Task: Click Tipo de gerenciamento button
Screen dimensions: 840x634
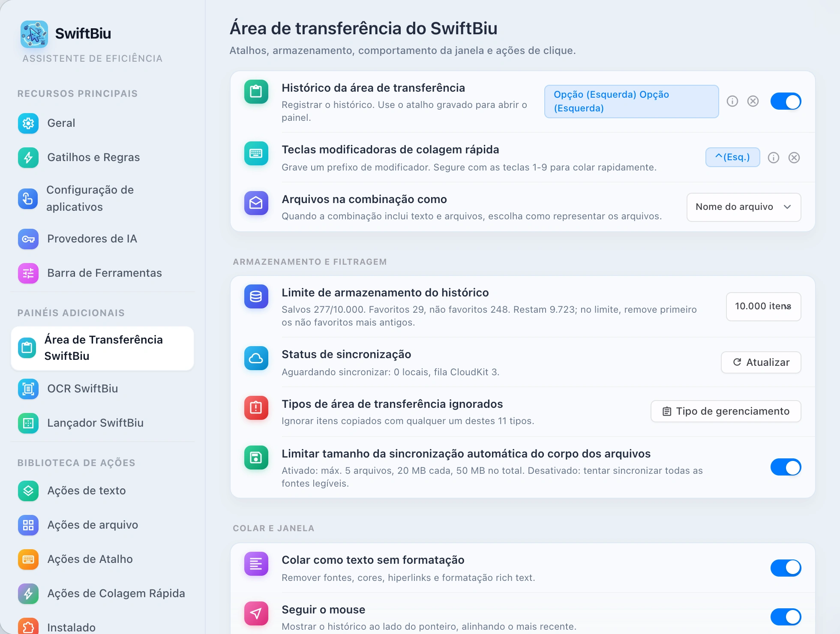Action: [x=726, y=411]
